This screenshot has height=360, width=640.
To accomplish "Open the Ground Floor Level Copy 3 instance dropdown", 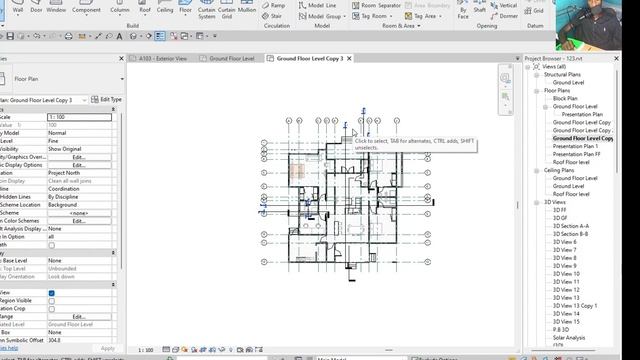I will pos(84,100).
